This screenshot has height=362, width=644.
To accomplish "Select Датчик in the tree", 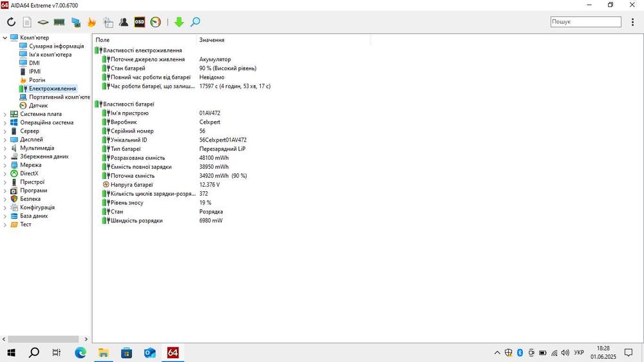I will point(38,106).
